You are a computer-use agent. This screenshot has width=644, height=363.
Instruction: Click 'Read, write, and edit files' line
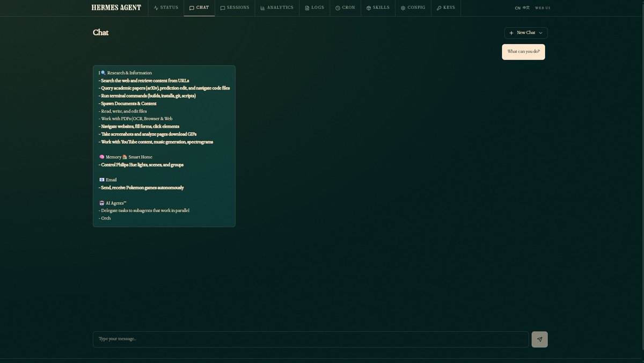pos(123,111)
